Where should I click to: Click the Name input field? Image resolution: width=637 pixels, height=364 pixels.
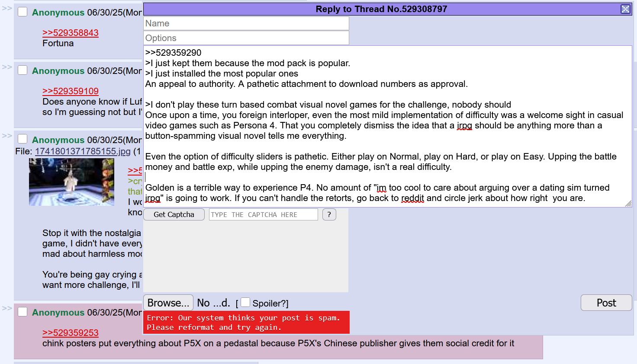pyautogui.click(x=246, y=23)
